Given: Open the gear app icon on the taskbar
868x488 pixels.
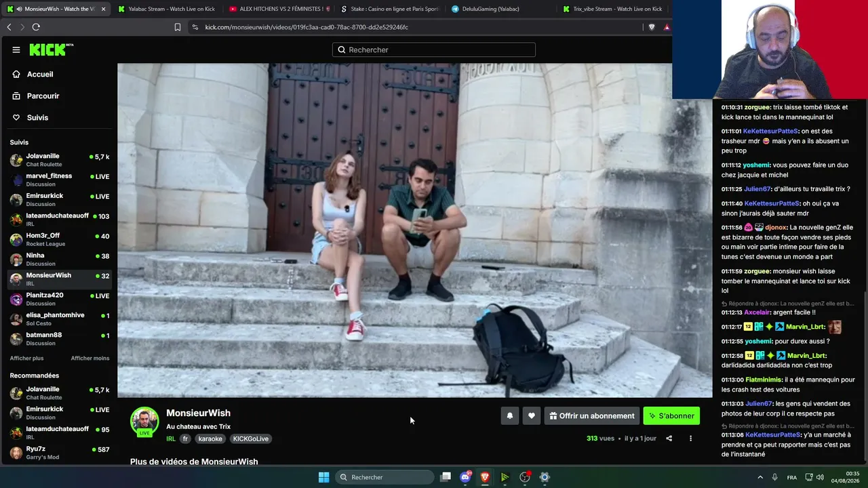Looking at the screenshot, I should (544, 477).
